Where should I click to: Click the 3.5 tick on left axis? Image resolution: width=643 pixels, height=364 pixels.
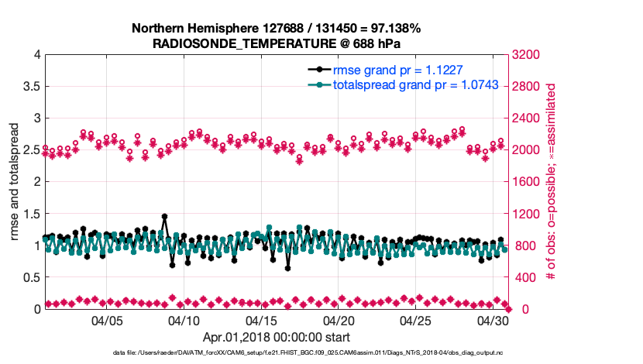(29, 87)
